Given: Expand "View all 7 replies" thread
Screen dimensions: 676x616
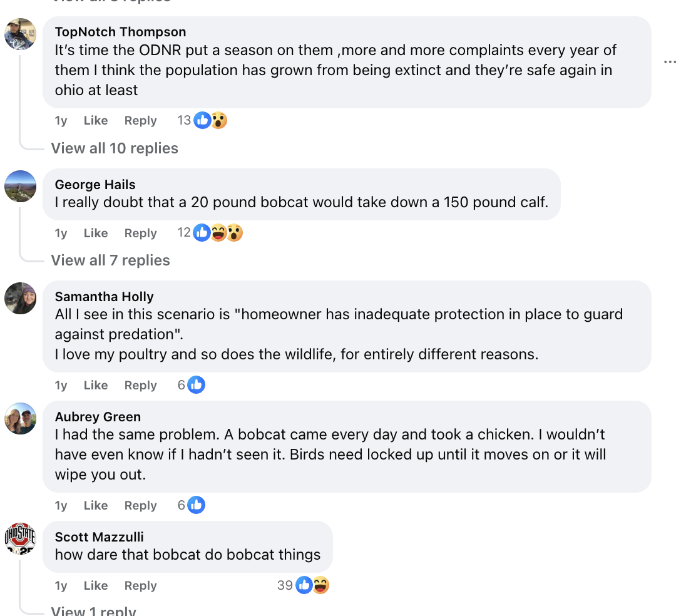Looking at the screenshot, I should (x=110, y=260).
